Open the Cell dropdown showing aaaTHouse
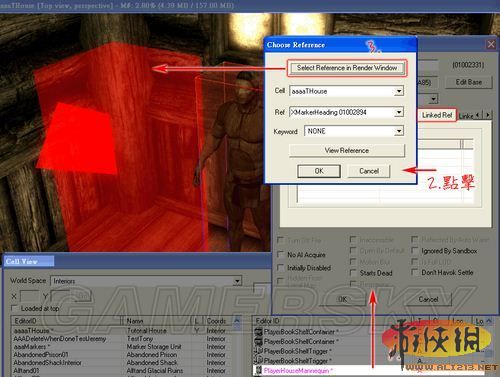The height and width of the screenshot is (377, 500). point(399,91)
